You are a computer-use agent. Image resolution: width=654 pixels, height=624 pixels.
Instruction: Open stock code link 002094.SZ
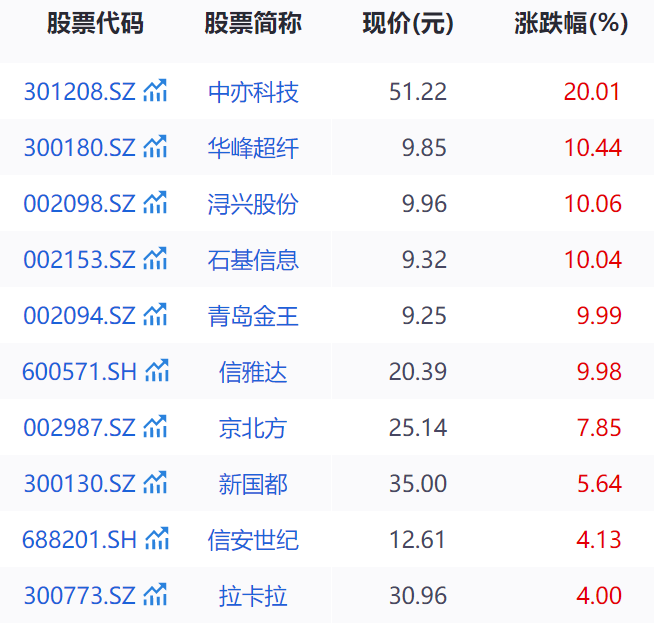pos(80,315)
